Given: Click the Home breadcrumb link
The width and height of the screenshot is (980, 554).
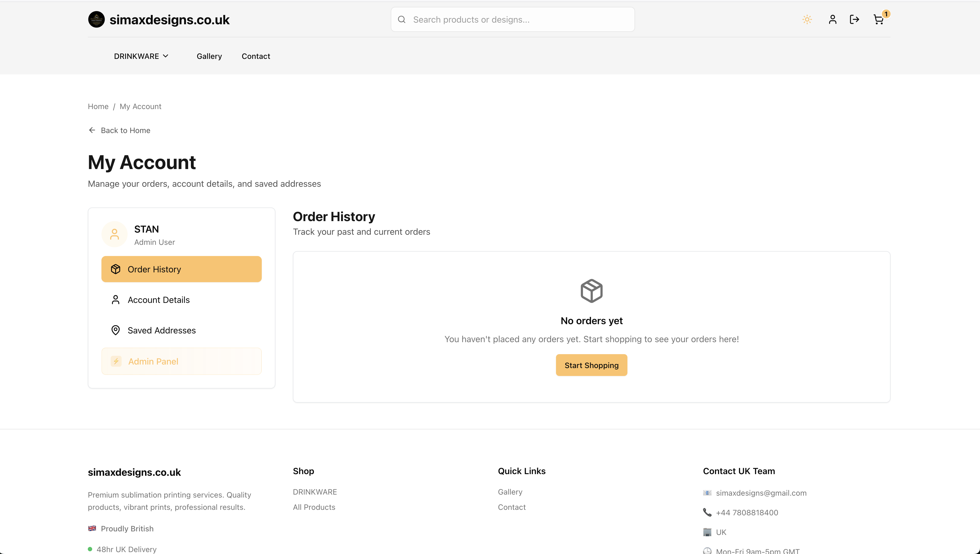Looking at the screenshot, I should 98,107.
